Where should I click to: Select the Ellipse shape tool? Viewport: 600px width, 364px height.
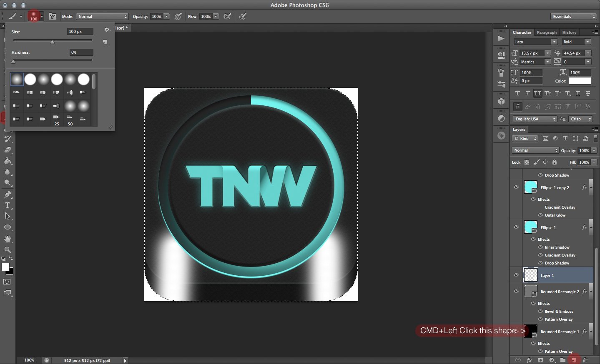pos(8,227)
